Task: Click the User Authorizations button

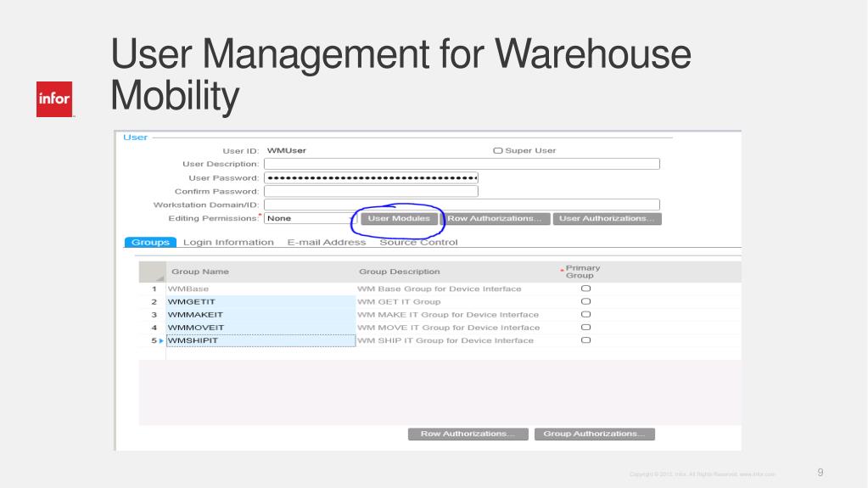Action: 607,218
